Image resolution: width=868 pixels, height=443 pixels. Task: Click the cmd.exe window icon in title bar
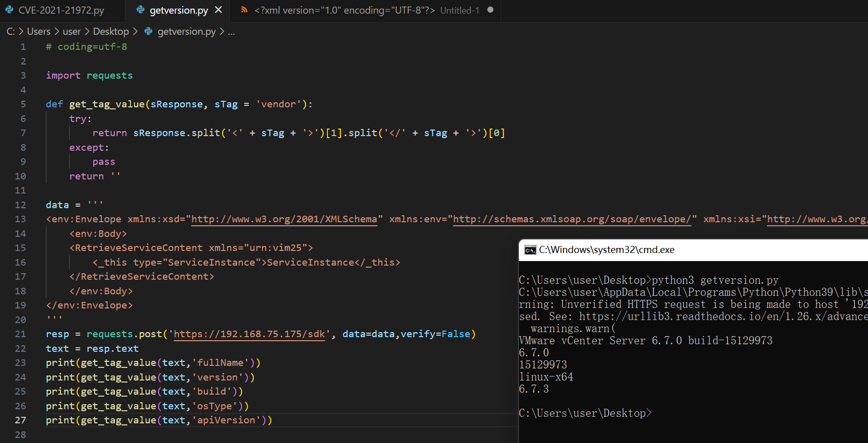coord(530,250)
